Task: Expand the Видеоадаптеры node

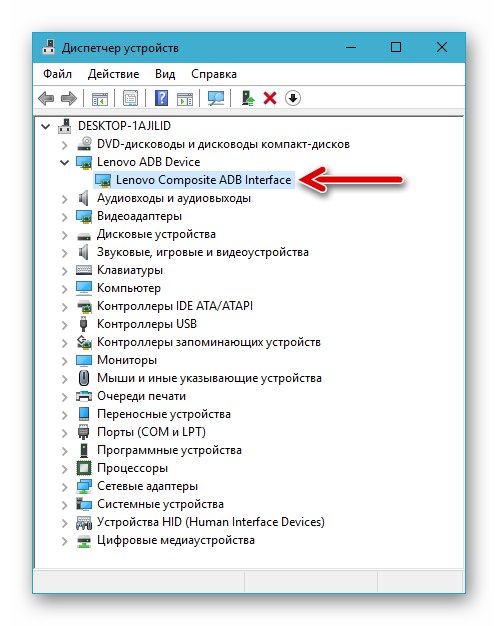Action: [65, 217]
